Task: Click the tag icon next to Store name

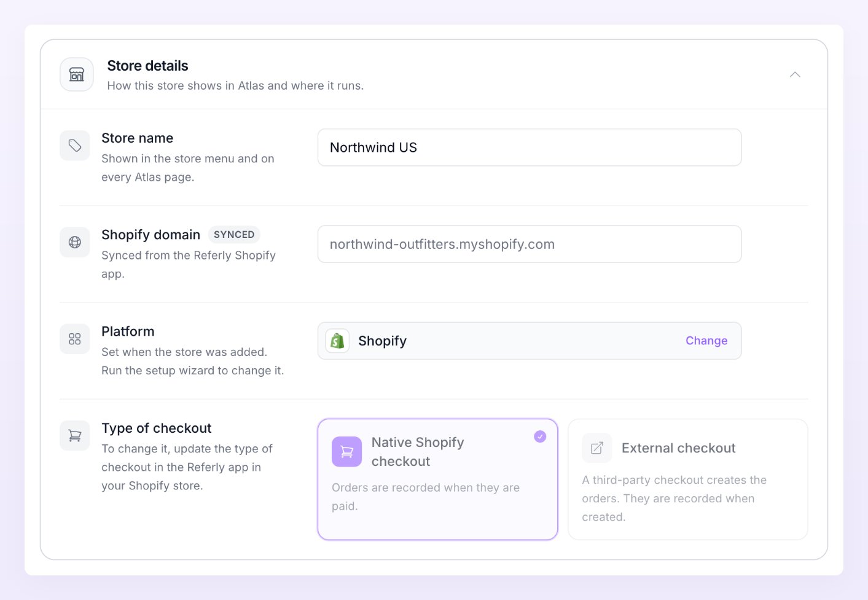Action: point(75,146)
